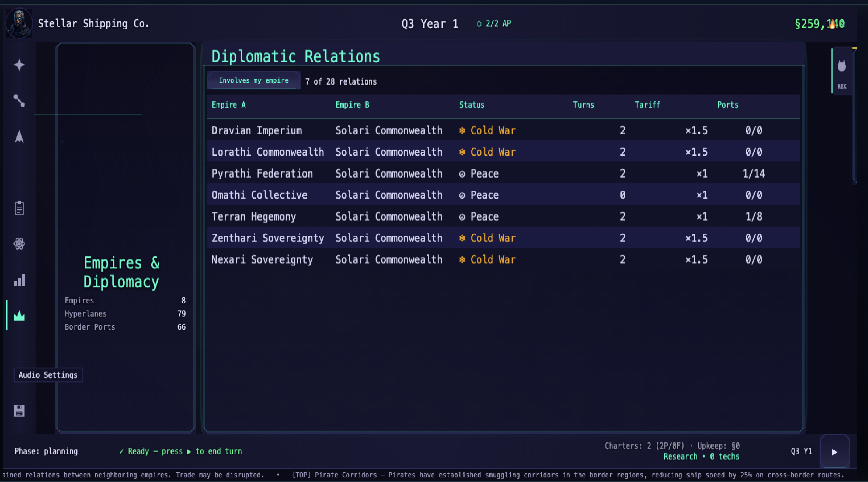Image resolution: width=868 pixels, height=482 pixels.
Task: Click the Phase: planning status
Action: tap(46, 451)
